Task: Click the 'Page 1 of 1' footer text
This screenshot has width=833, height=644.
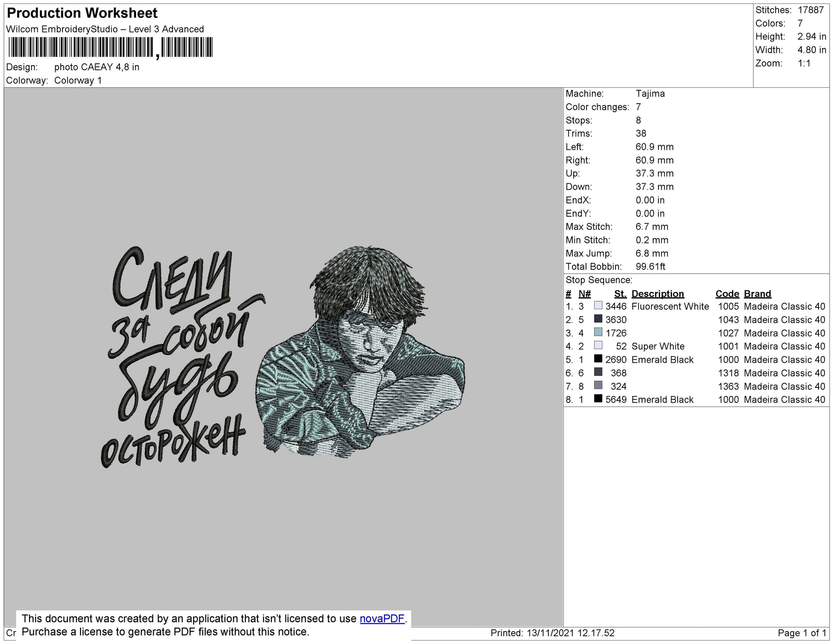Action: 802,633
